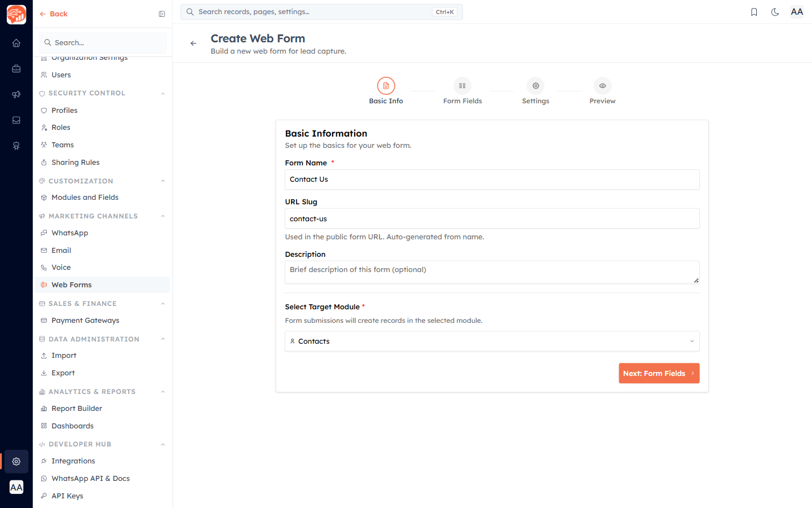Click the back arrow beside Create Web Form
This screenshot has height=508, width=812.
pos(193,43)
